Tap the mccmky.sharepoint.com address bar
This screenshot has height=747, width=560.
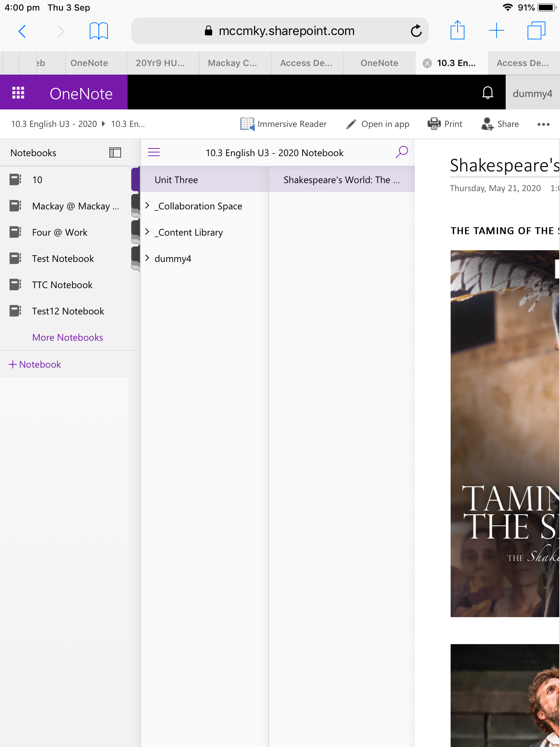click(x=280, y=31)
